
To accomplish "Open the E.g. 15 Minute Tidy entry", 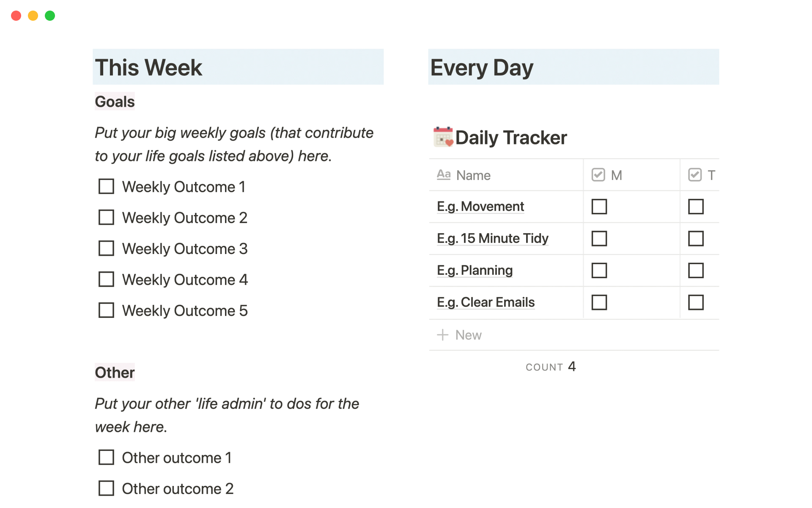I will pos(492,238).
